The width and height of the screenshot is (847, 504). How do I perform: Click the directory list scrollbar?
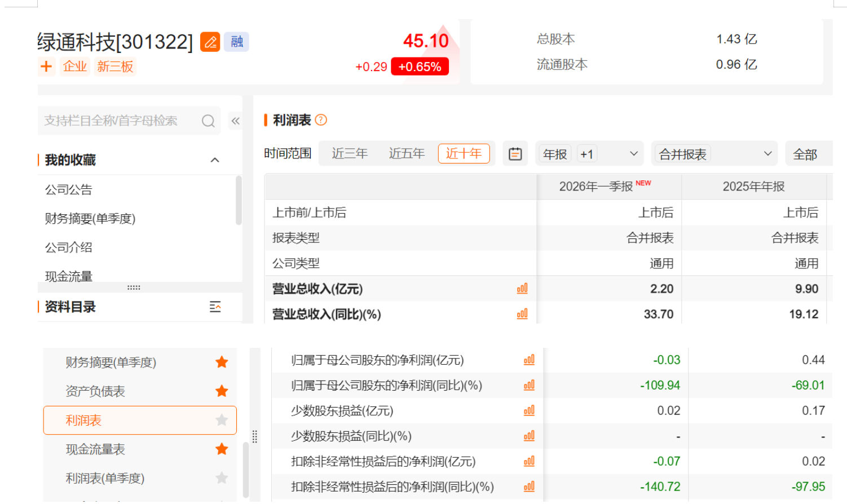(246, 469)
